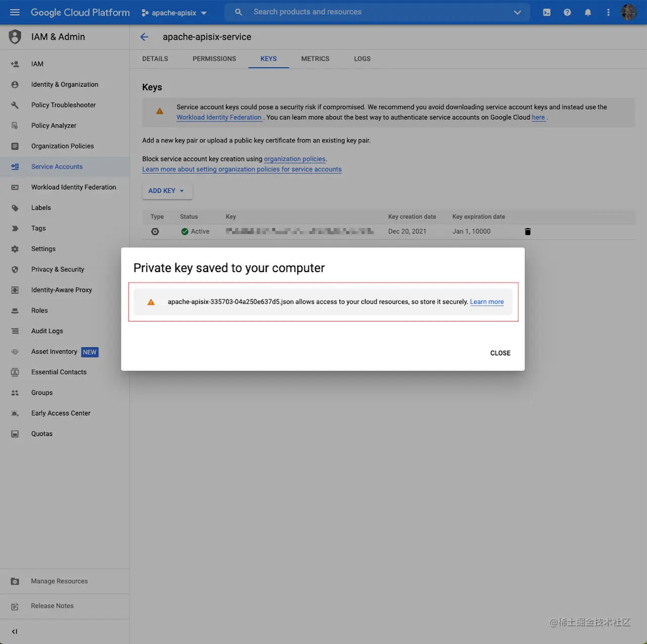Open Policy Analyzer in the sidebar
Viewport: 647px width, 644px height.
(x=65, y=126)
